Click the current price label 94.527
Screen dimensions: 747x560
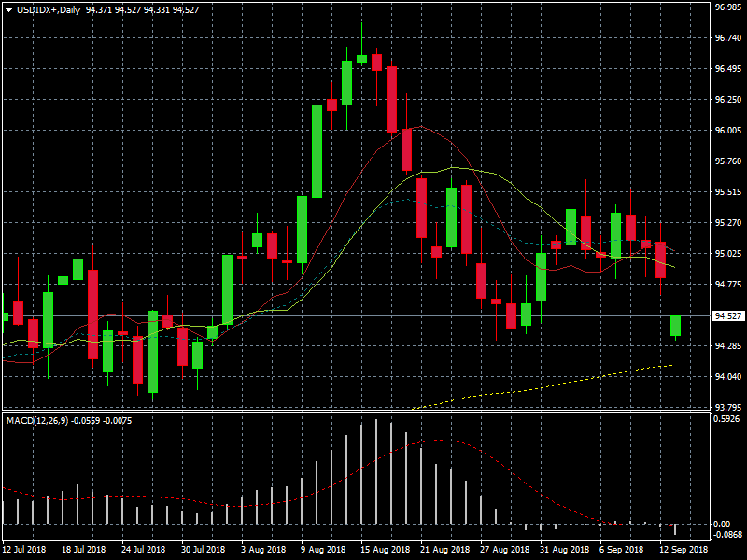click(727, 316)
